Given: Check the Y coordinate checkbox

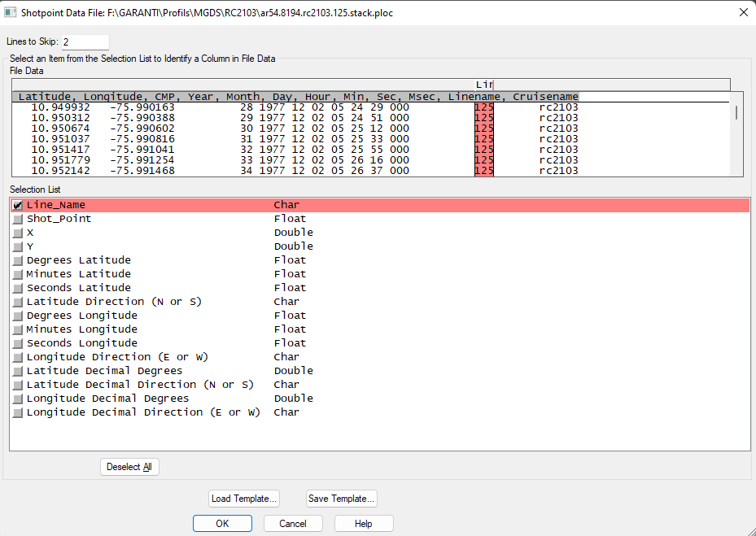Looking at the screenshot, I should click(x=18, y=247).
